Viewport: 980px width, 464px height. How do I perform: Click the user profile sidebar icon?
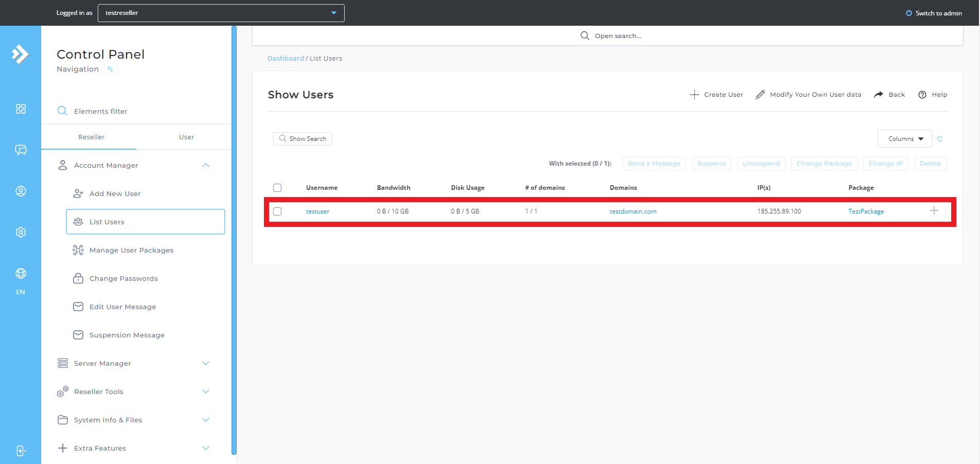[x=21, y=191]
